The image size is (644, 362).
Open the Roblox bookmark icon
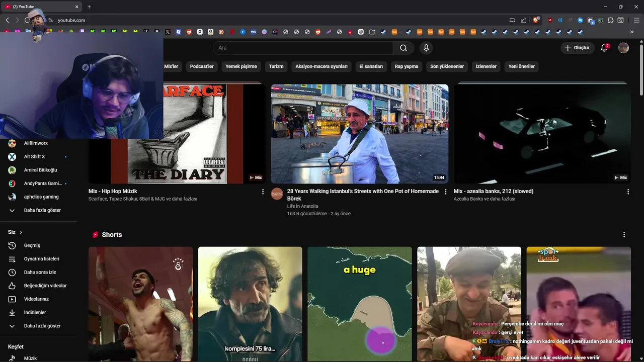pyautogui.click(x=178, y=32)
